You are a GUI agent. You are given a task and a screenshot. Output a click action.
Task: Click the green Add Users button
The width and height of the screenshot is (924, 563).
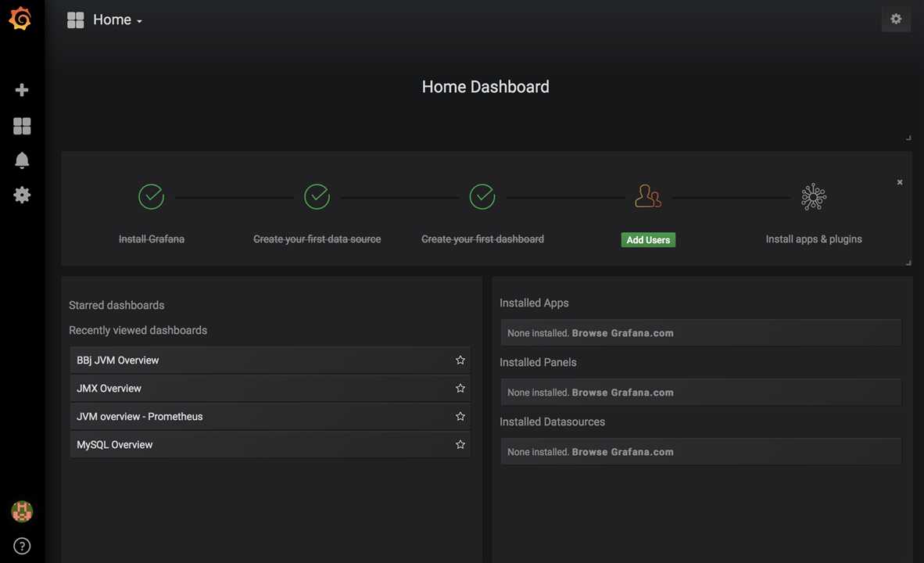tap(648, 240)
